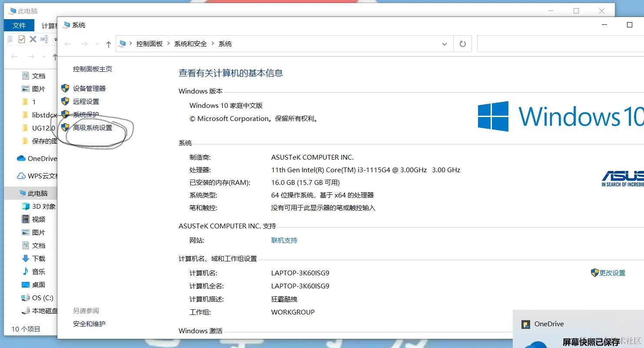Open the 音乐 folder with note icon
The image size is (644, 348).
33,271
